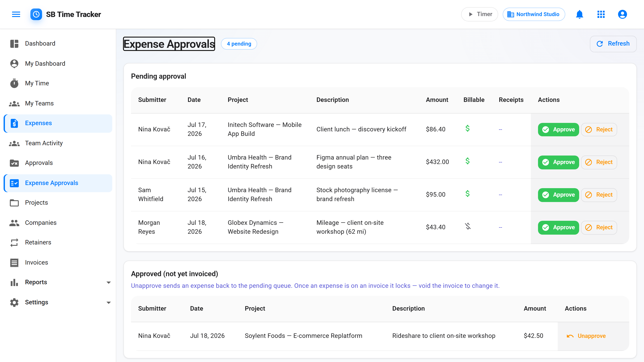644x362 pixels.
Task: Click the Settings gear icon
Action: click(14, 302)
